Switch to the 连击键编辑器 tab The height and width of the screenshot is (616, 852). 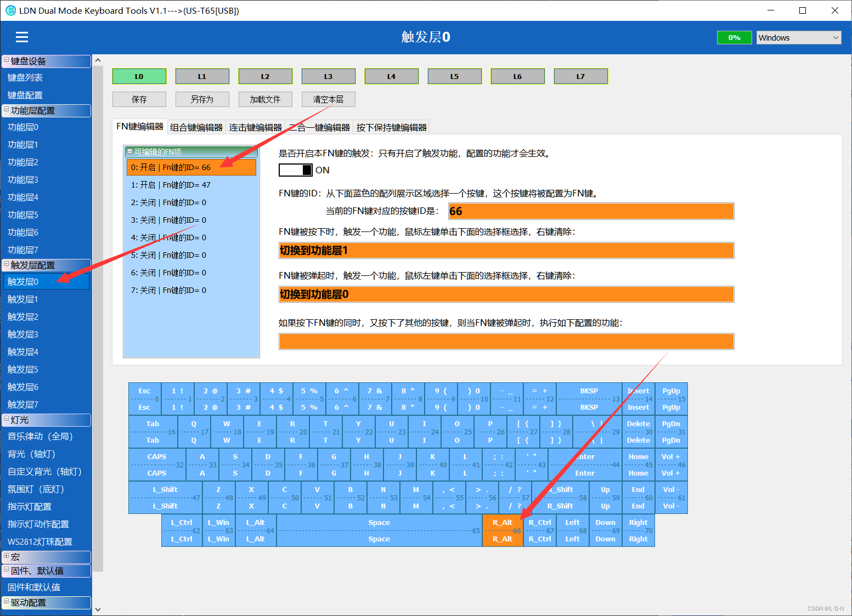pyautogui.click(x=255, y=127)
